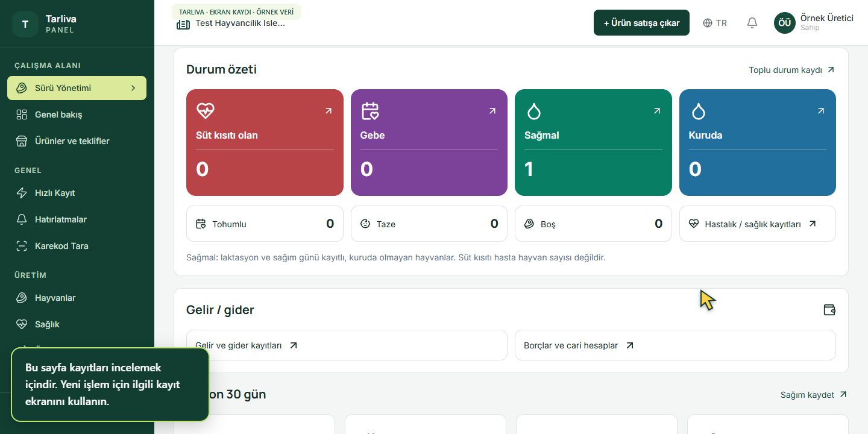The height and width of the screenshot is (434, 868).
Task: Click droplet icon on Kuruda card
Action: 698,111
